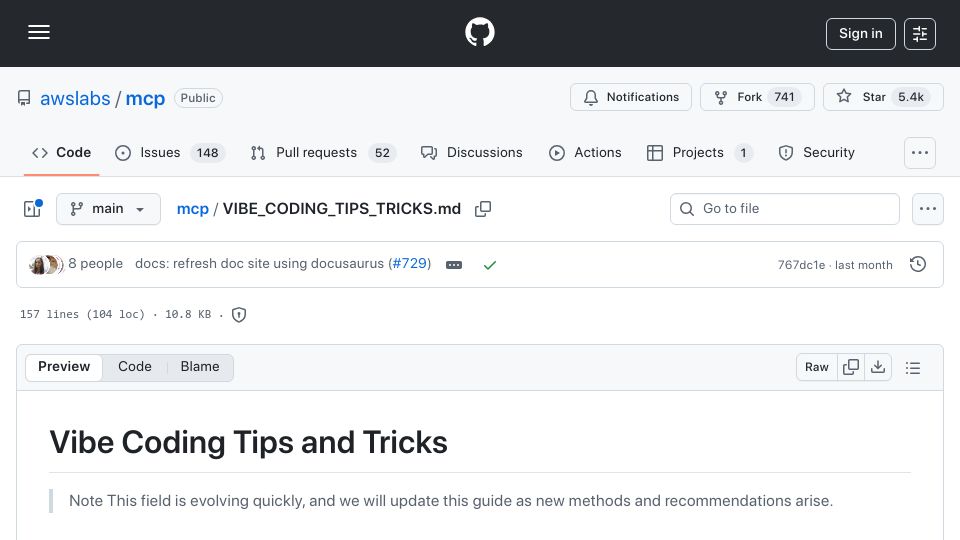The width and height of the screenshot is (960, 540).
Task: Open the Raw file view
Action: (817, 367)
